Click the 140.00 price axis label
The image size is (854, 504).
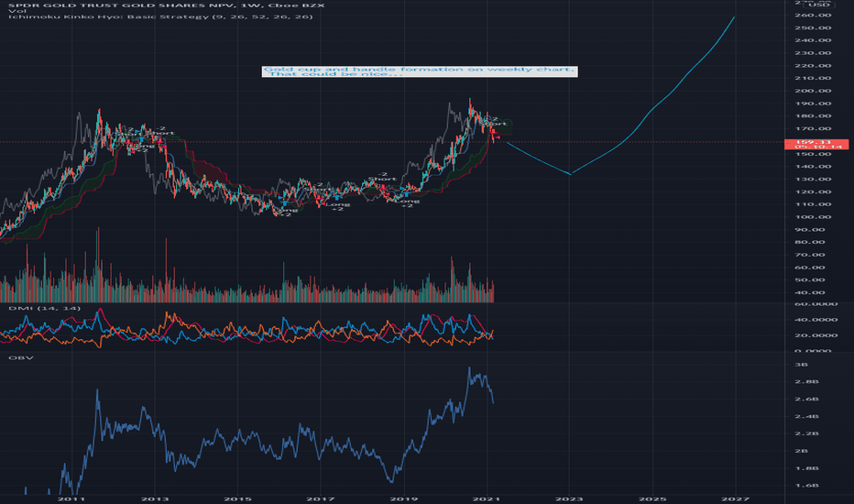click(x=813, y=167)
